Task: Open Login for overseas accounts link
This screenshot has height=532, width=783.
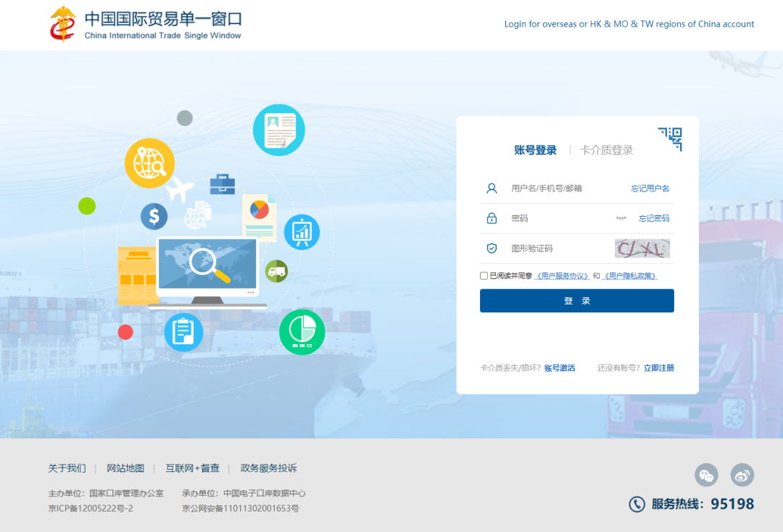Action: (629, 24)
